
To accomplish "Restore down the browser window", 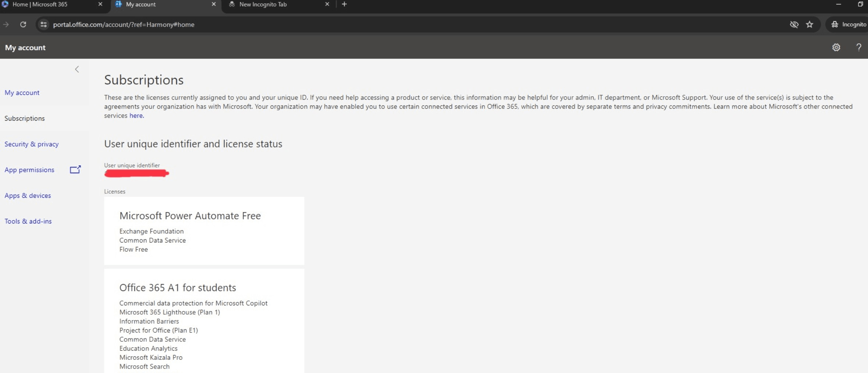I will coord(860,4).
